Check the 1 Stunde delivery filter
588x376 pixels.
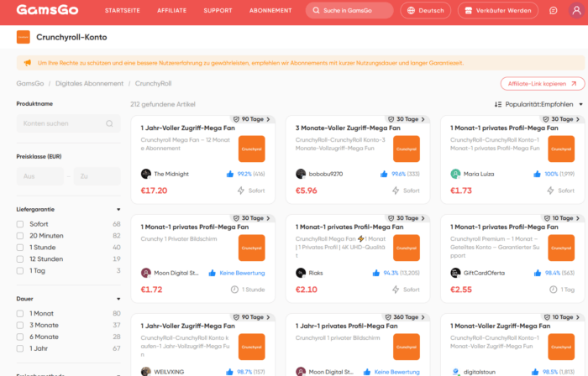20,248
